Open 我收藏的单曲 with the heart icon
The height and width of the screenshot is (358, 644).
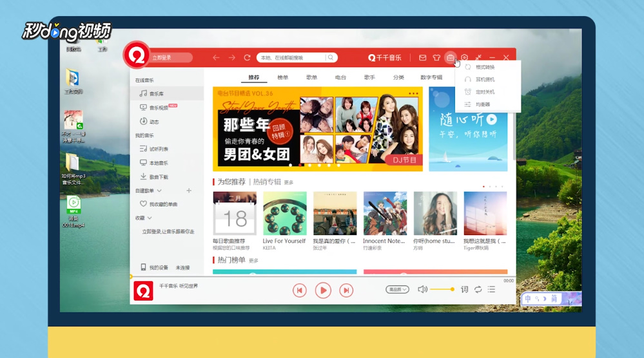click(x=159, y=204)
